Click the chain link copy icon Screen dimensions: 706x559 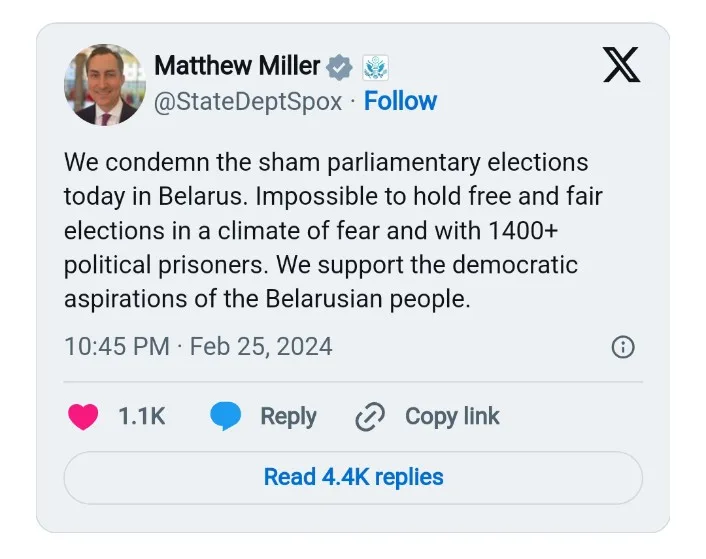tap(370, 417)
